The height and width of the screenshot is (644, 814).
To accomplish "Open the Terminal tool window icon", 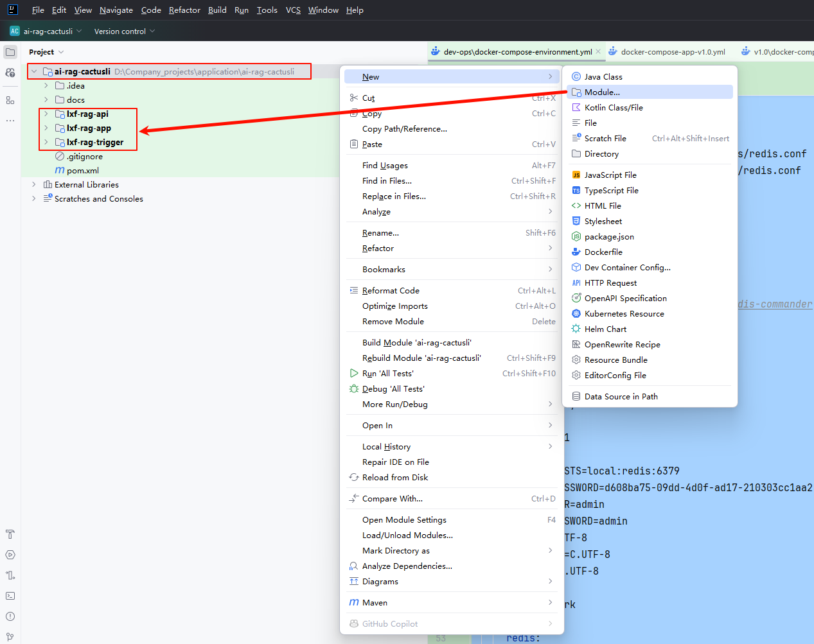I will [x=10, y=596].
